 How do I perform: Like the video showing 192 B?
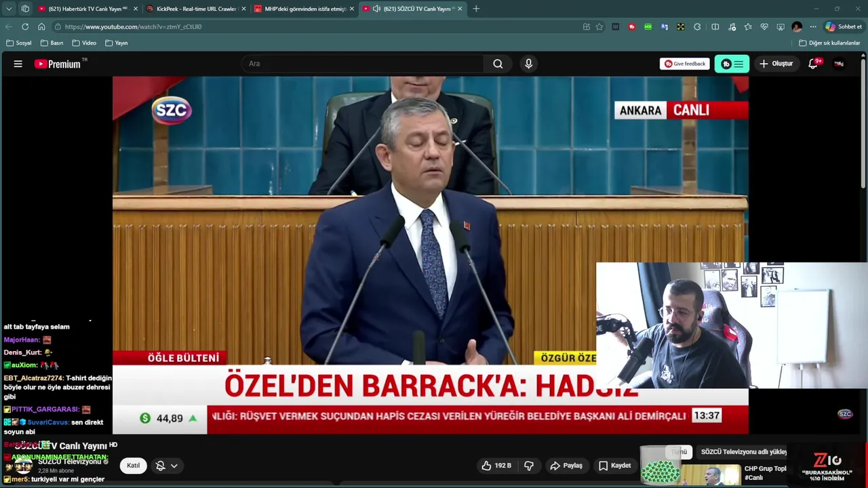coord(496,466)
